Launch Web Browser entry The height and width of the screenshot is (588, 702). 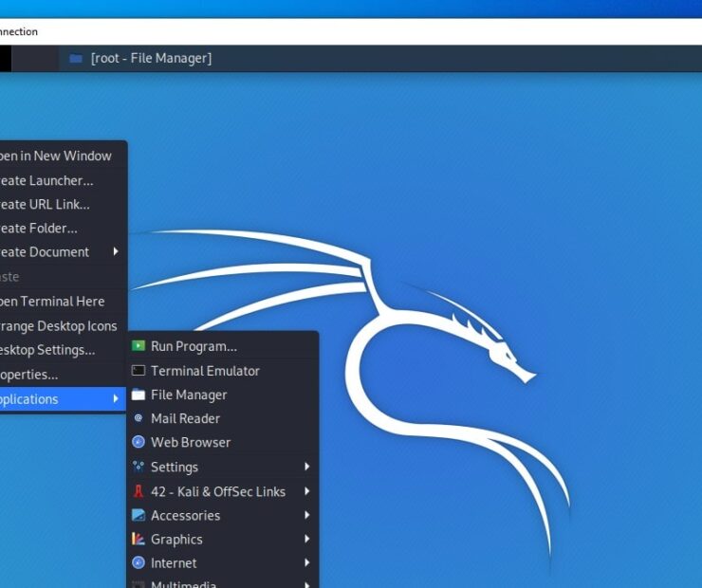(x=223, y=442)
